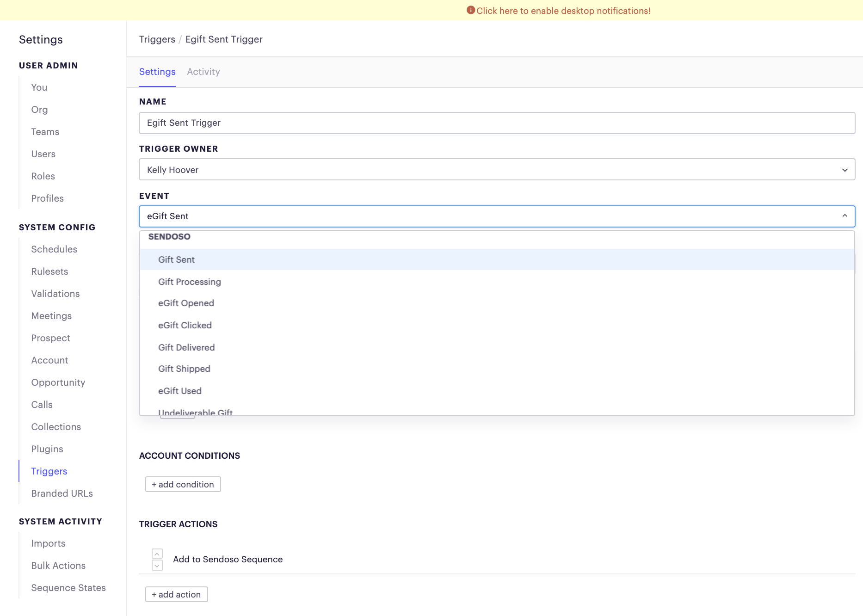Pick eGift Opened from the list

coord(186,303)
